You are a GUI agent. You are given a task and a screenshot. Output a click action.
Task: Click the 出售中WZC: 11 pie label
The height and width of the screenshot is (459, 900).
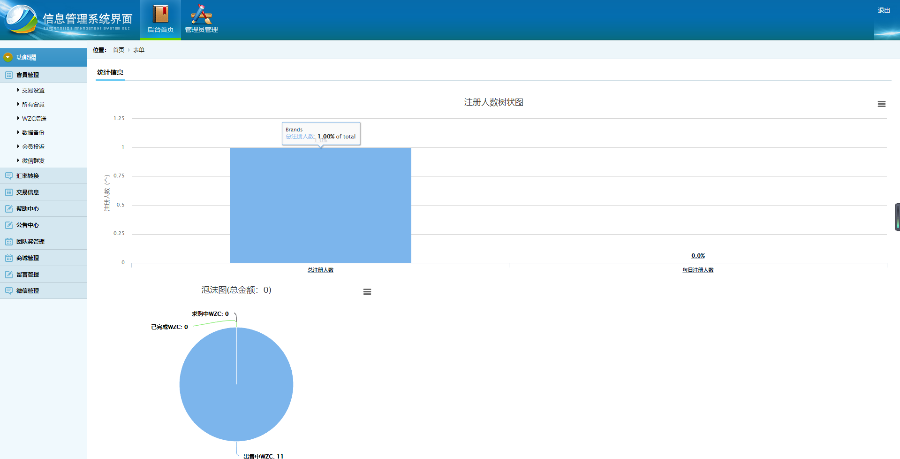point(263,456)
